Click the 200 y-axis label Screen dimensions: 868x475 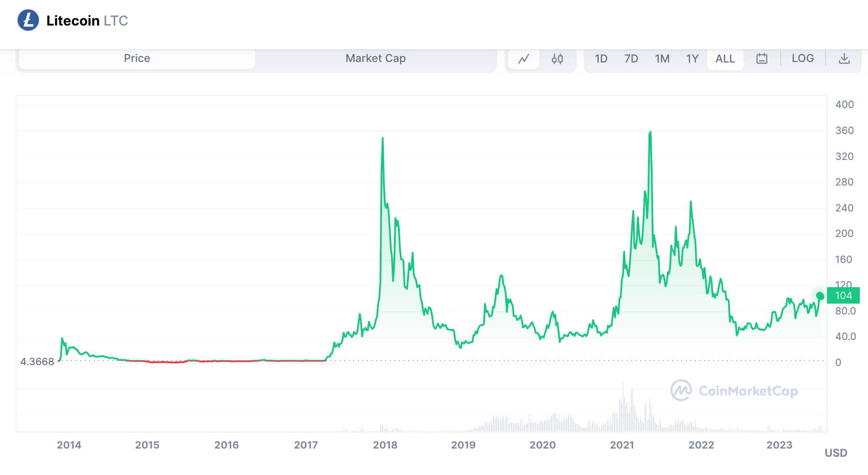coord(845,233)
